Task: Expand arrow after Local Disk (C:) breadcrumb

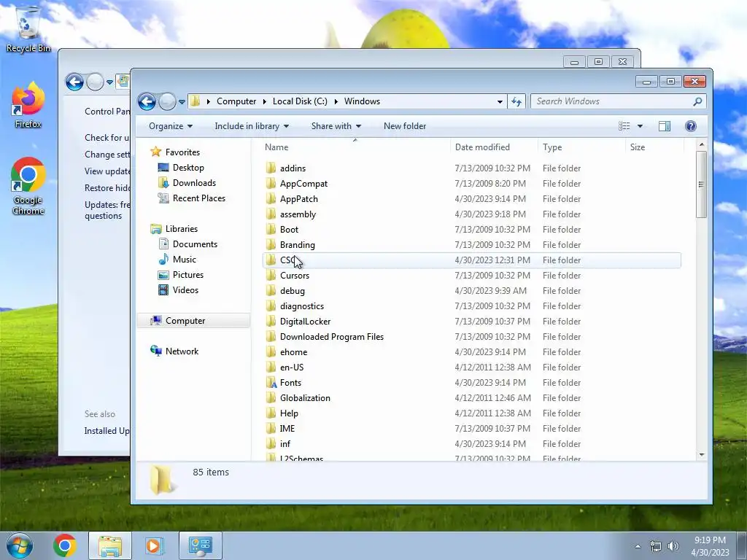Action: 336,101
